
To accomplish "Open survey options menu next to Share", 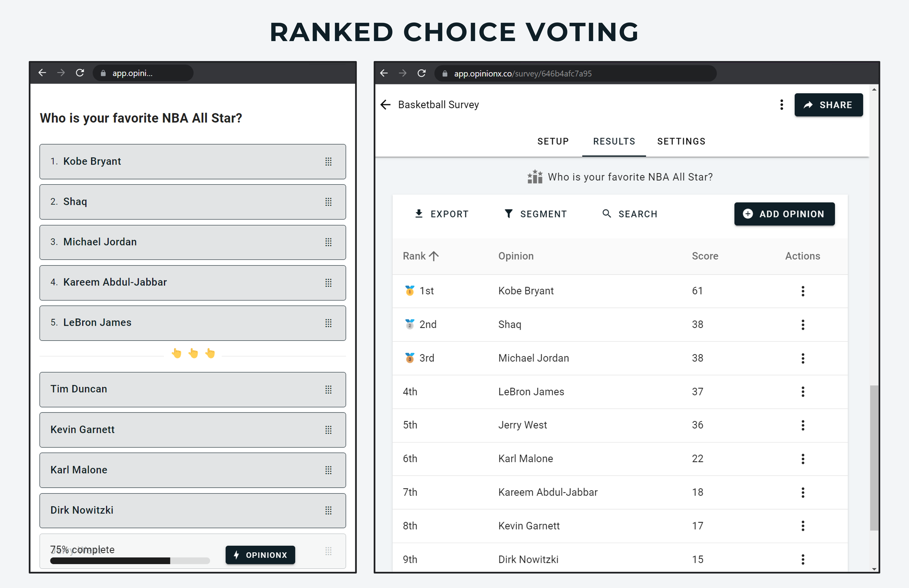I will [x=781, y=105].
